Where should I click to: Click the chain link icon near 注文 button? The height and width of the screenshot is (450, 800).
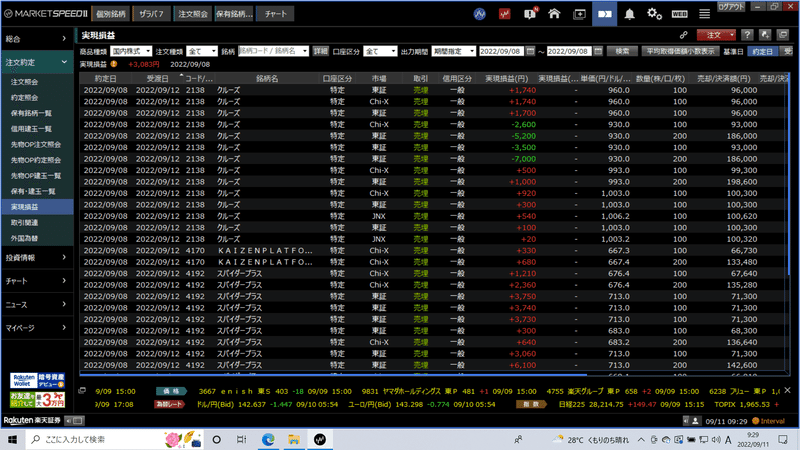tap(683, 35)
